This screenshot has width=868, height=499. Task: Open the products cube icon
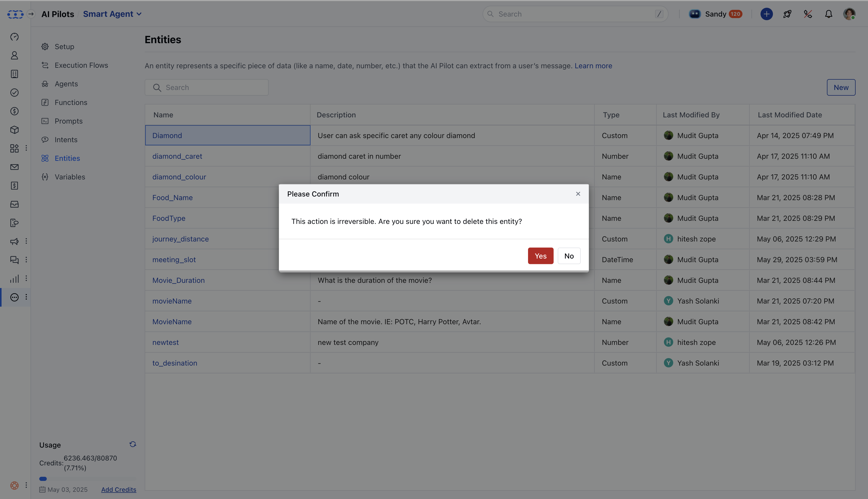coord(14,130)
